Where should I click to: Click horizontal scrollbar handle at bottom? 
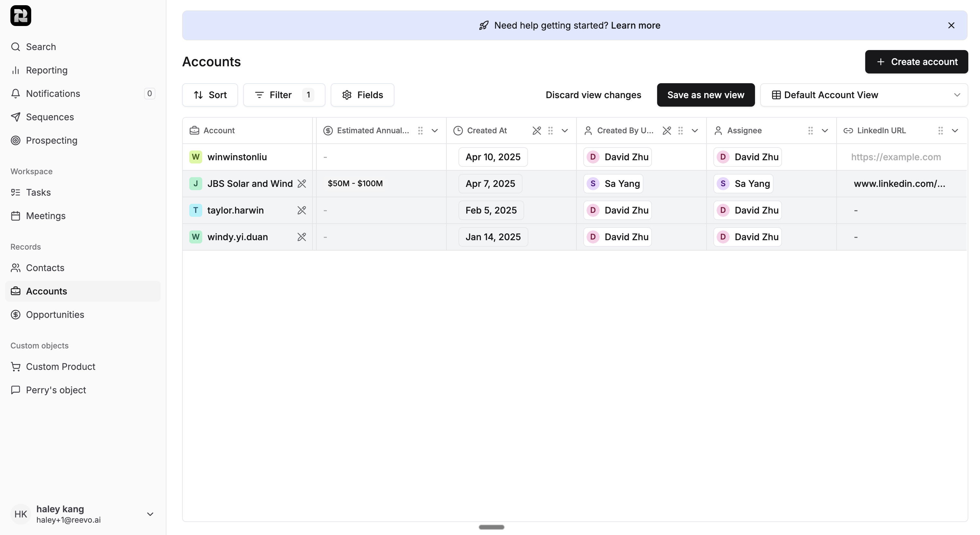(x=491, y=527)
